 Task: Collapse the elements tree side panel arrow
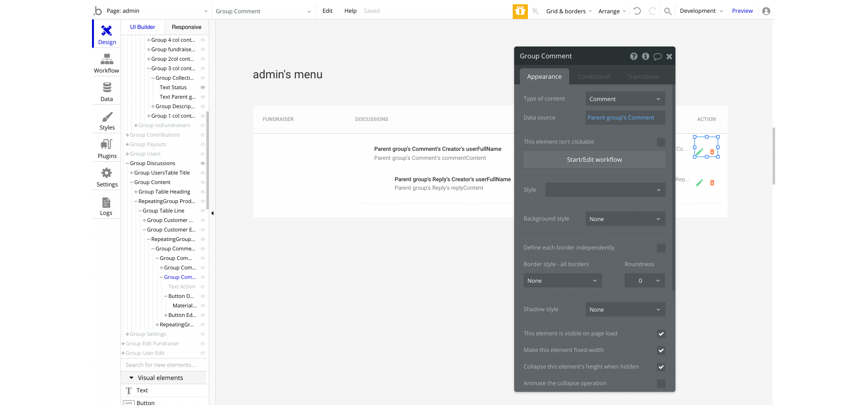(x=212, y=213)
